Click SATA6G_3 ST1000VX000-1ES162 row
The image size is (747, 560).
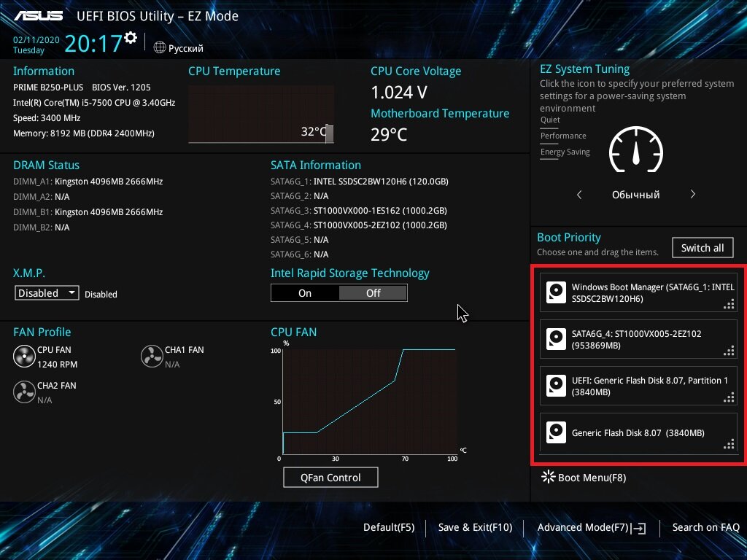(359, 210)
